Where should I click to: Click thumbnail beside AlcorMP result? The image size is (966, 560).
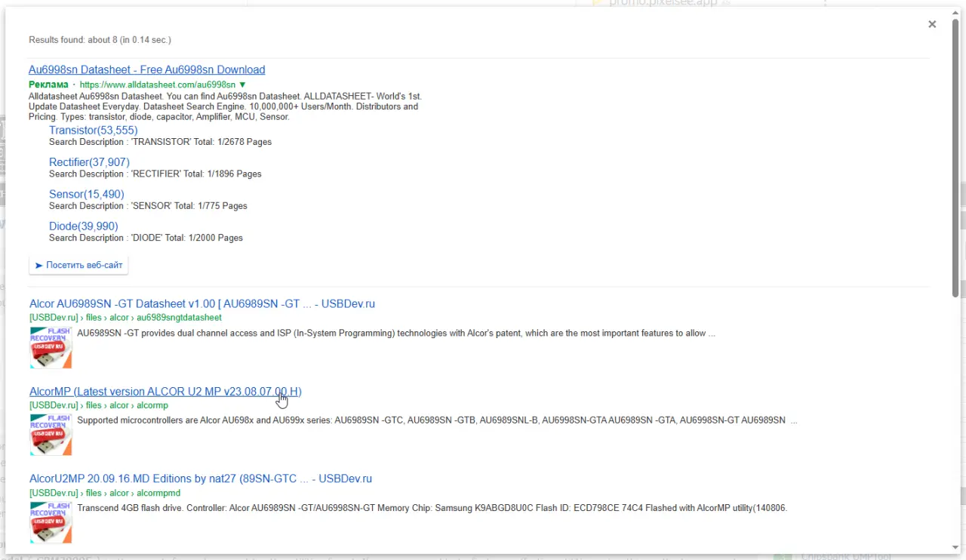click(51, 434)
